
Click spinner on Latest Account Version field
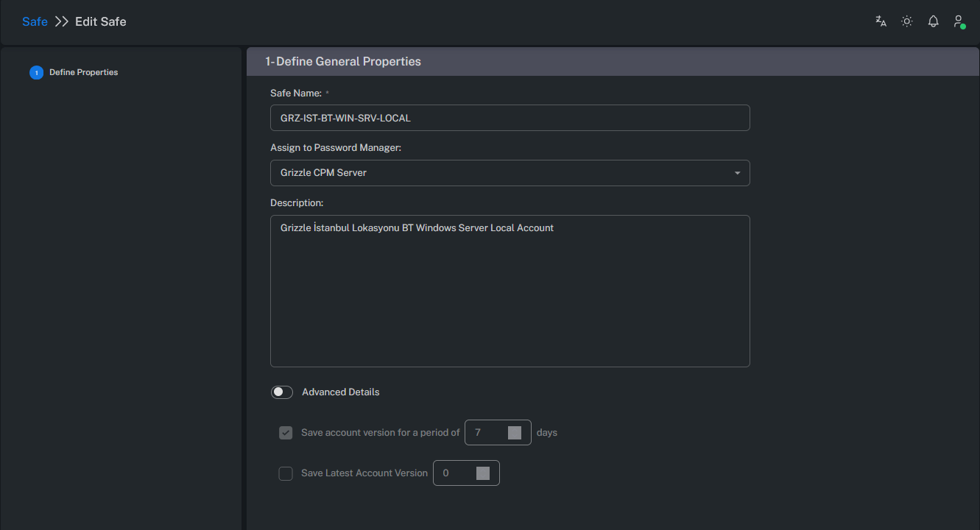[x=483, y=473]
